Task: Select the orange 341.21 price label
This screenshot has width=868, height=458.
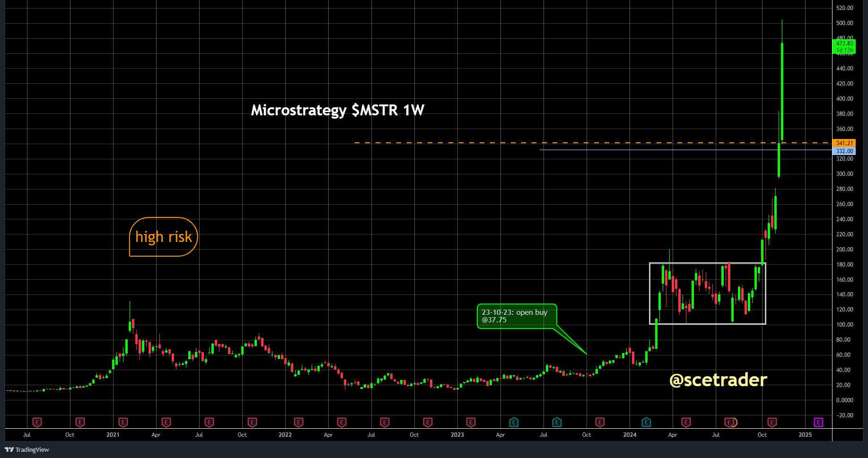Action: (x=844, y=143)
